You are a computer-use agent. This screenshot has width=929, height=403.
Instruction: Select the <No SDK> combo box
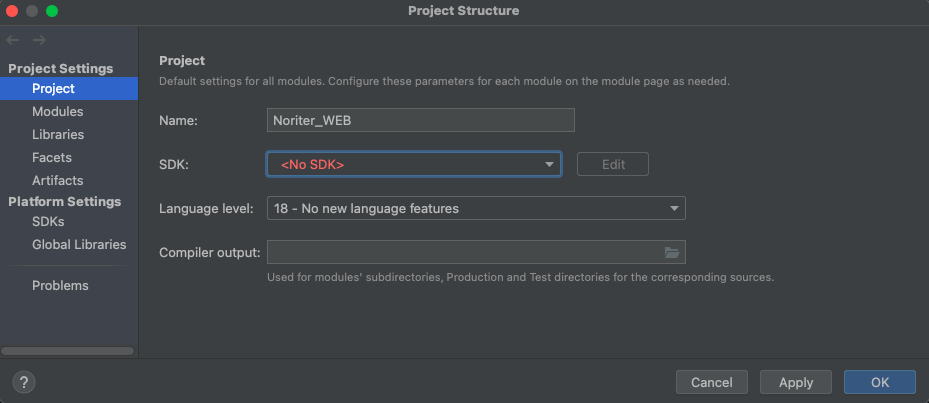(x=414, y=165)
